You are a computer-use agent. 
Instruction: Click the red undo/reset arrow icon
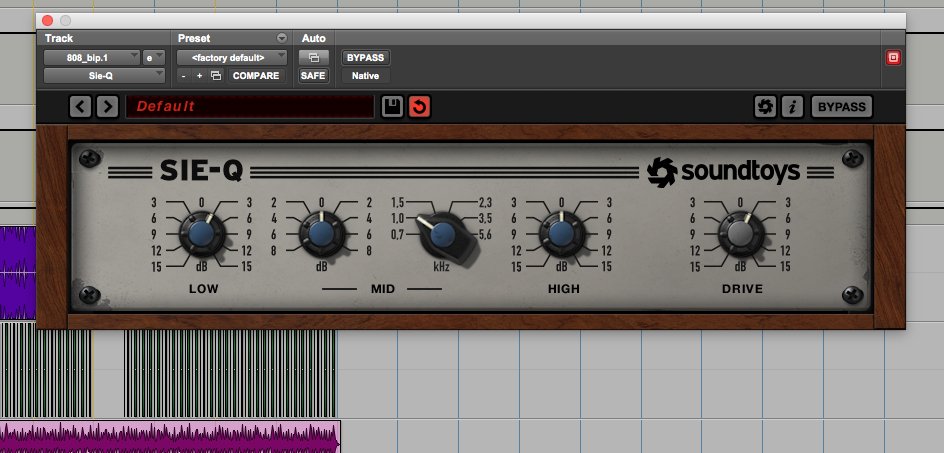coord(419,107)
